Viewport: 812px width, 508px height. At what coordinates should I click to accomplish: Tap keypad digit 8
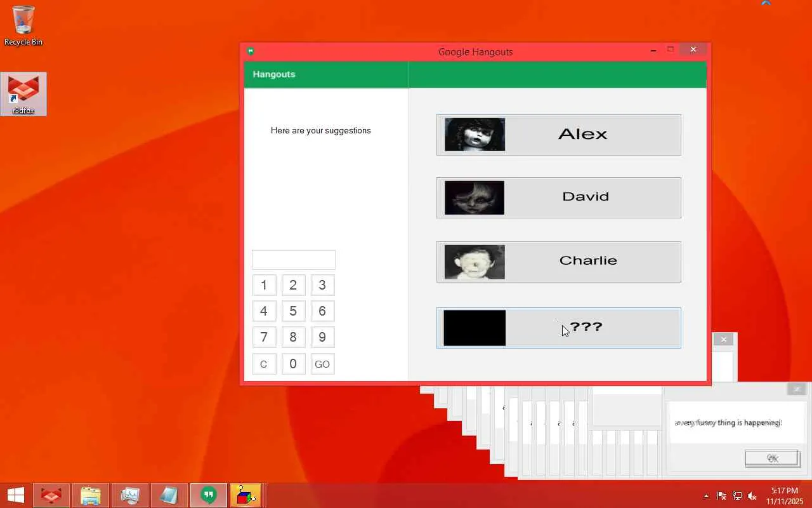293,337
